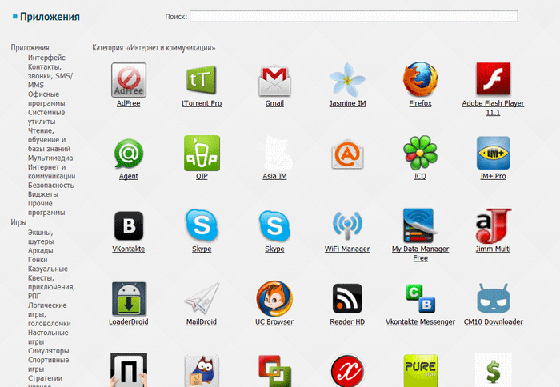Image resolution: width=560 pixels, height=387 pixels.
Task: Click the unlabeled orange @ envelope icon
Action: 347,154
